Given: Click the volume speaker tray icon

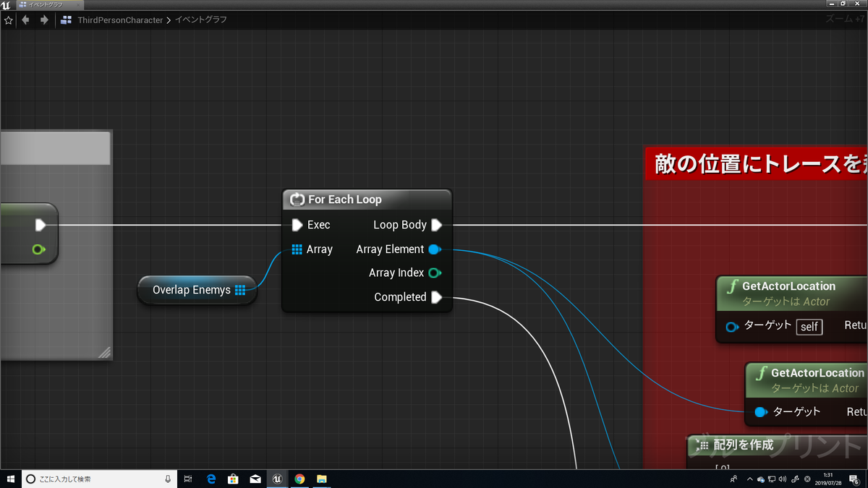Looking at the screenshot, I should click(x=782, y=479).
